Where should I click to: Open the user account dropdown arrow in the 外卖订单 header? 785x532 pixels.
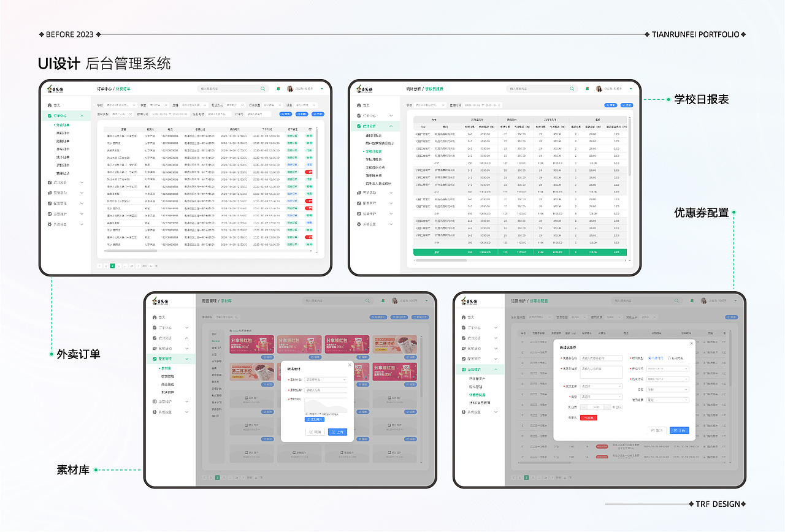pyautogui.click(x=321, y=89)
